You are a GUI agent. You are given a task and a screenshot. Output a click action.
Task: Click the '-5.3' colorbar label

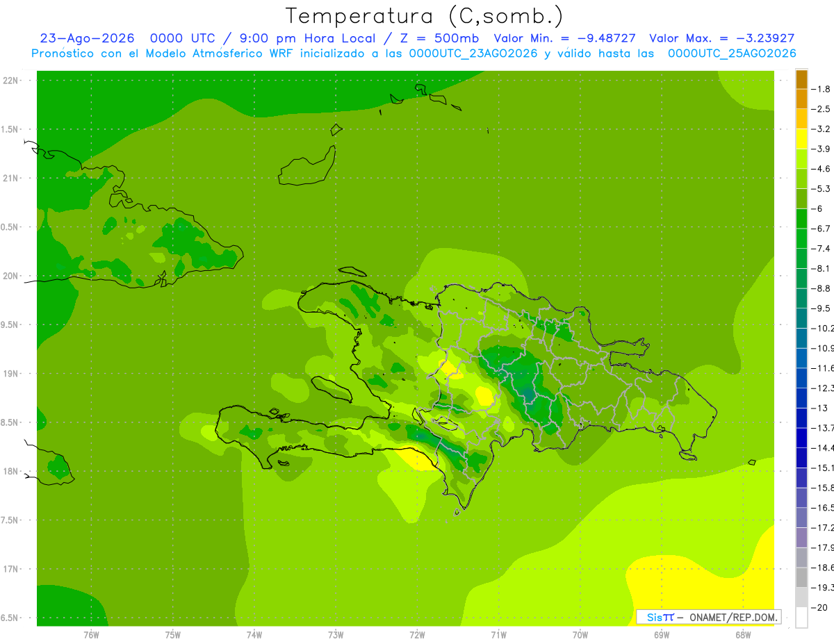pos(822,189)
